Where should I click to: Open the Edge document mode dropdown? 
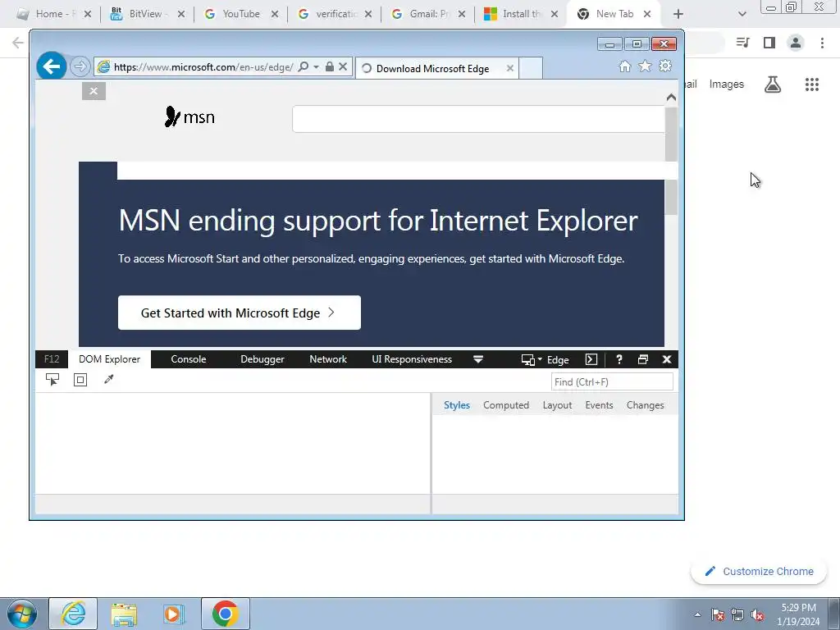coord(557,360)
